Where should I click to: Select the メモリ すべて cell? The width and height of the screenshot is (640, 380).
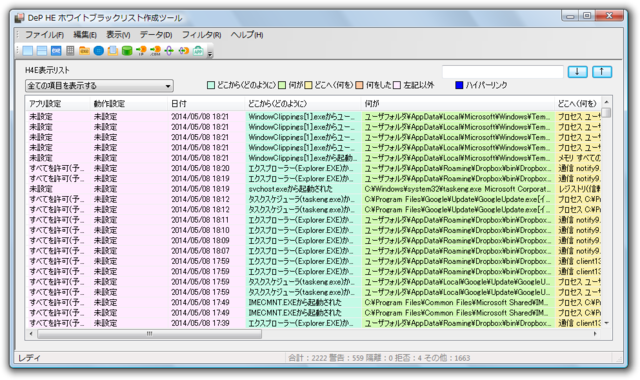(x=578, y=158)
